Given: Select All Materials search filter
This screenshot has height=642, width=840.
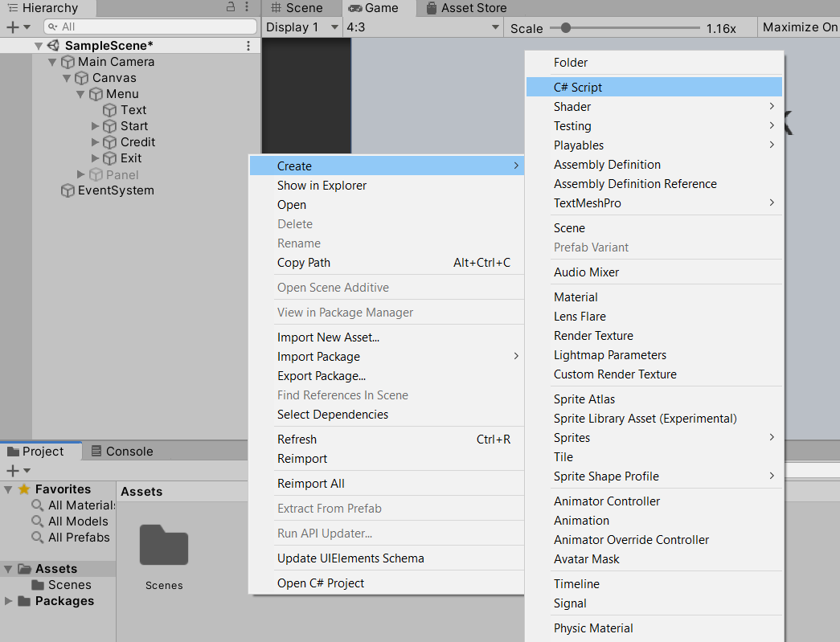Looking at the screenshot, I should [80, 505].
